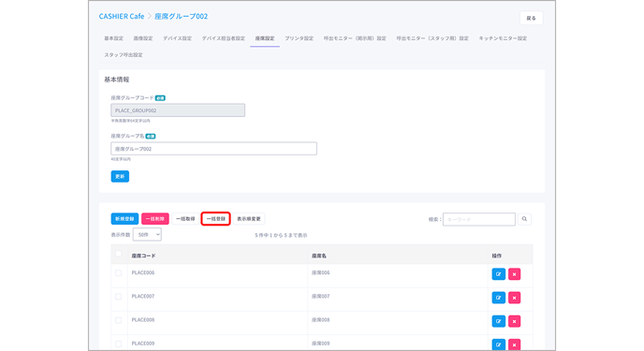Switch to the デバイス設定 tab
The width and height of the screenshot is (644, 351).
click(x=177, y=38)
